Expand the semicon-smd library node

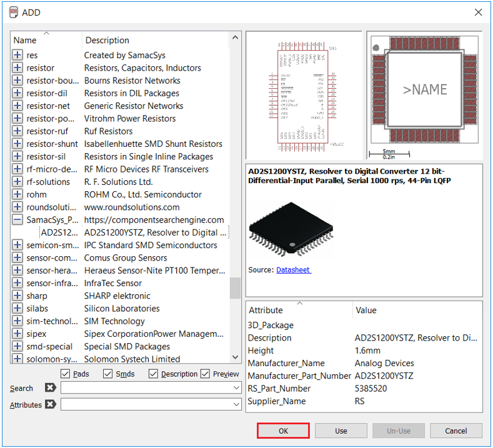(17, 245)
